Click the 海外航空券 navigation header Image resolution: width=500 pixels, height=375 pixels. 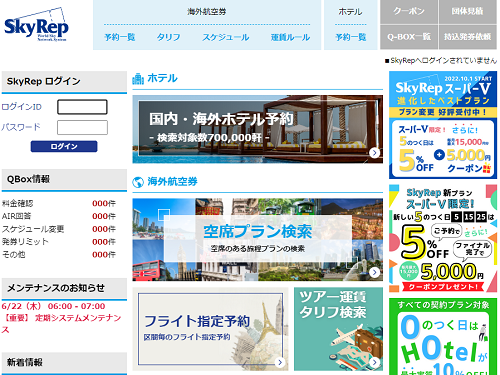[x=207, y=12]
